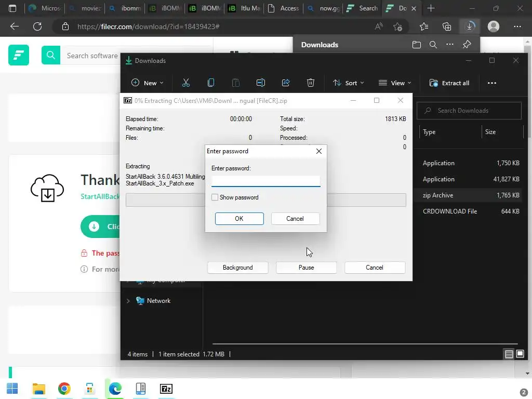Image resolution: width=532 pixels, height=399 pixels.
Task: Open Edge Settings and more menu
Action: (x=517, y=26)
